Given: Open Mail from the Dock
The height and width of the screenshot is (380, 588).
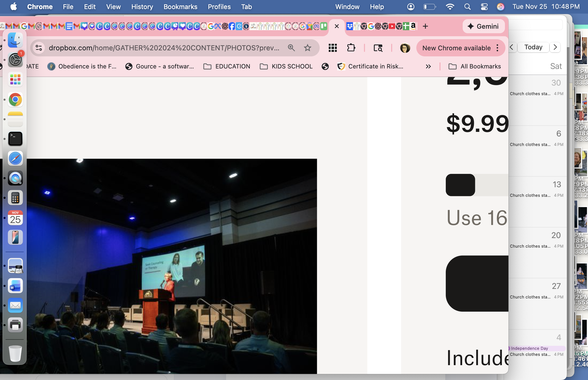Looking at the screenshot, I should point(15,305).
